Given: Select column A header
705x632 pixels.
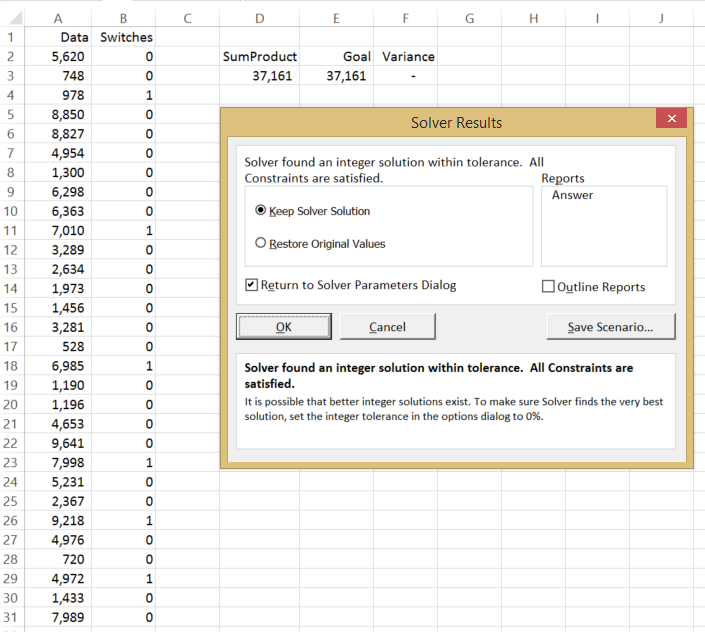Looking at the screenshot, I should coord(57,17).
